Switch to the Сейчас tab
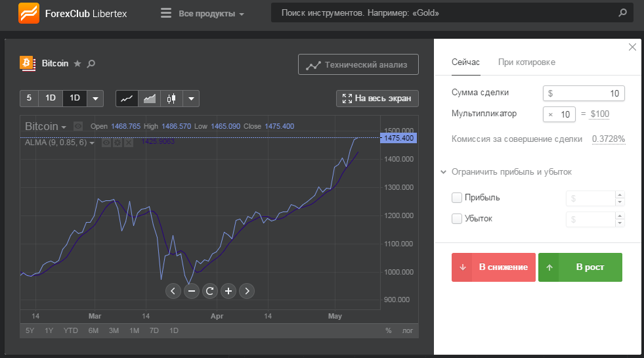The height and width of the screenshot is (358, 644). pos(465,62)
